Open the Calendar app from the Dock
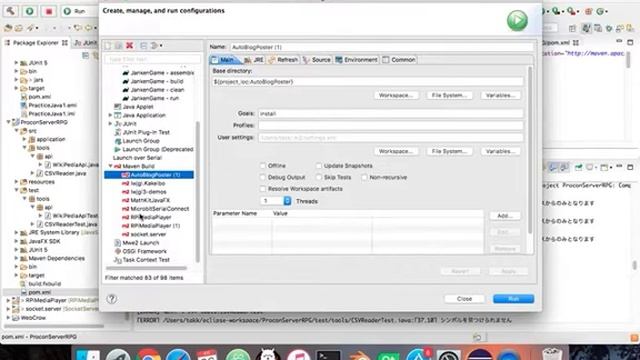The height and width of the screenshot is (360, 640). 207,355
